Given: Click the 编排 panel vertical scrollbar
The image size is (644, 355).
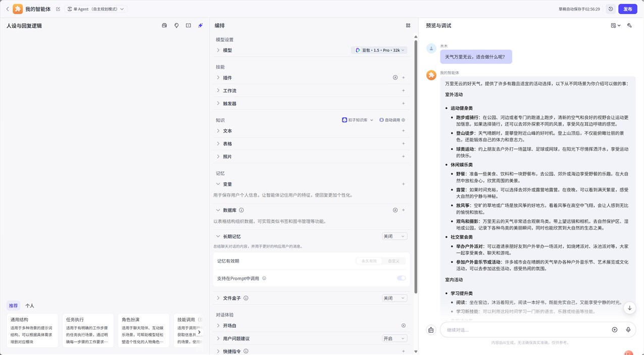Looking at the screenshot, I should point(416,167).
